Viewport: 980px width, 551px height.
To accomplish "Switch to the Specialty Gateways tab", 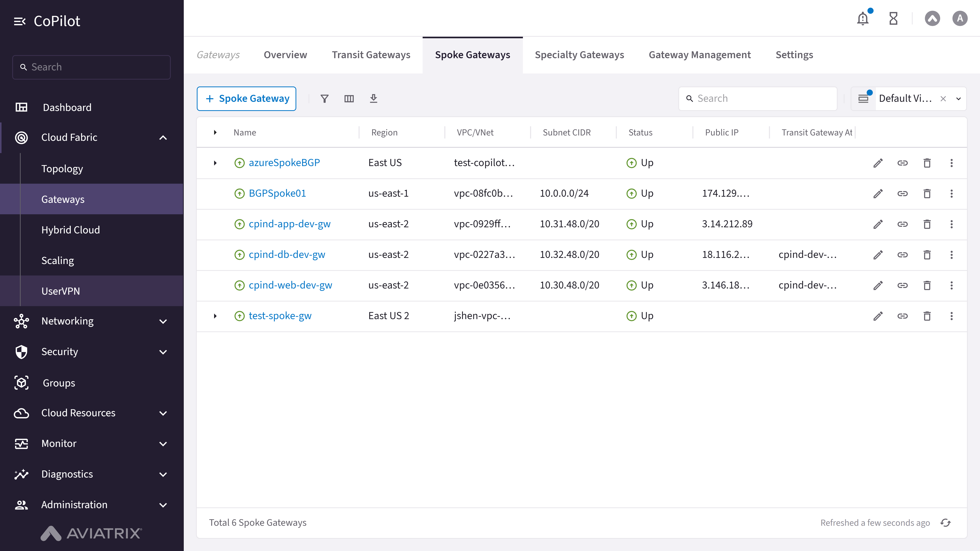I will [x=579, y=55].
